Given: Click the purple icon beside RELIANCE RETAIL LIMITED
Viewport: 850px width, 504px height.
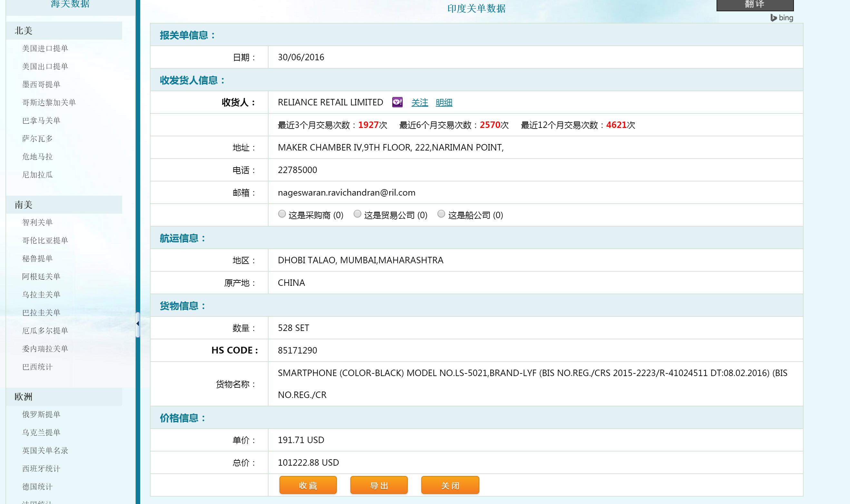Looking at the screenshot, I should [x=397, y=102].
